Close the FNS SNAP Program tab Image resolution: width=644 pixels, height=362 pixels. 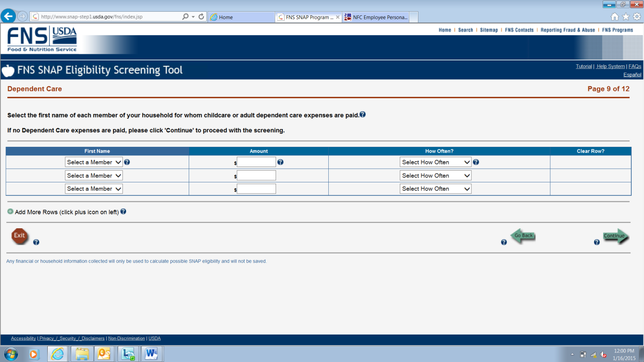(x=338, y=17)
